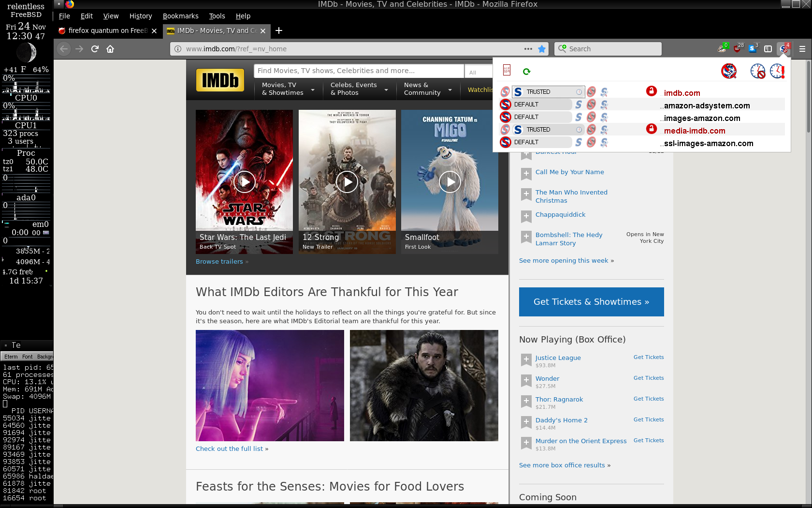
Task: Set amazon-adsystem.com to Trusted
Action: [579, 105]
